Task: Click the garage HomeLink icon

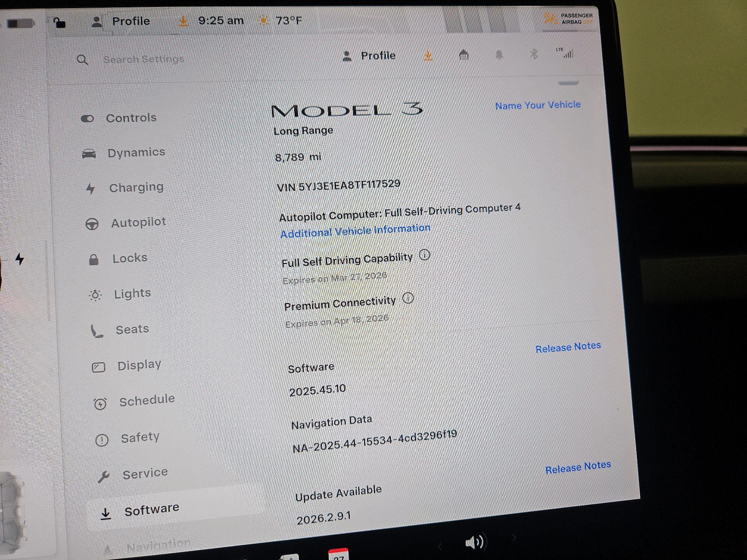Action: click(x=463, y=55)
